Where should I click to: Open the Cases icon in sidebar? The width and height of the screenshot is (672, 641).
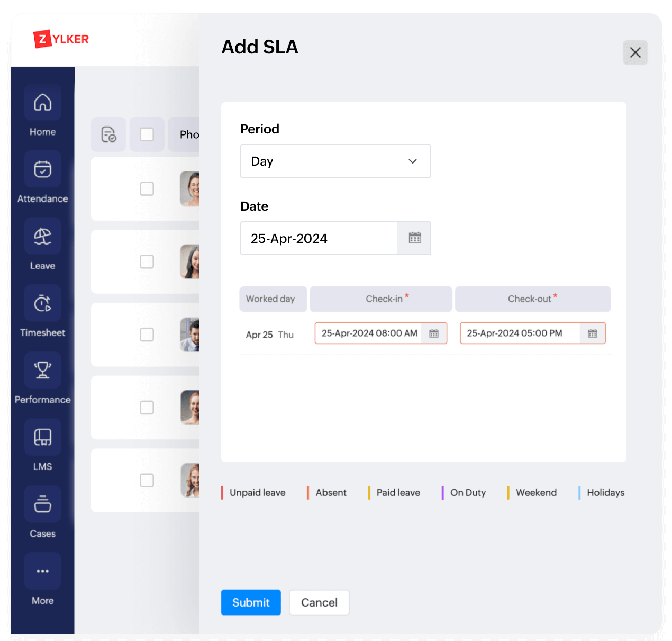(x=42, y=504)
